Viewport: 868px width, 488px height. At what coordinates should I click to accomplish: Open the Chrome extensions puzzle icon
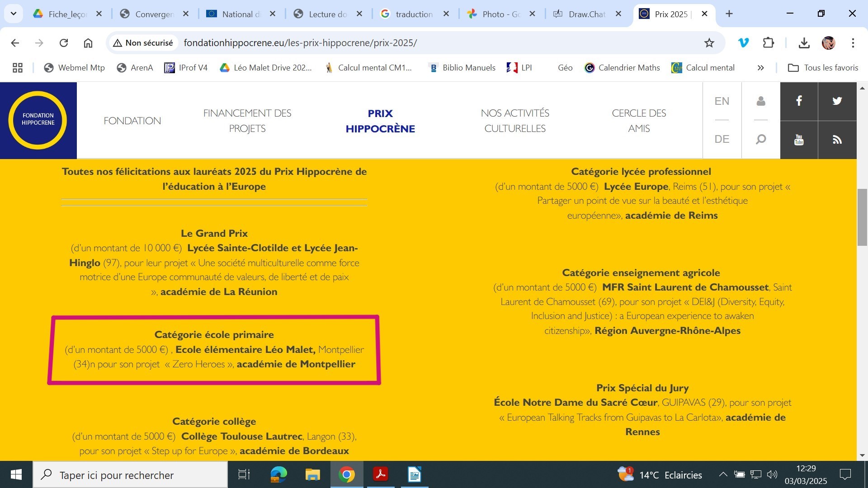[768, 43]
